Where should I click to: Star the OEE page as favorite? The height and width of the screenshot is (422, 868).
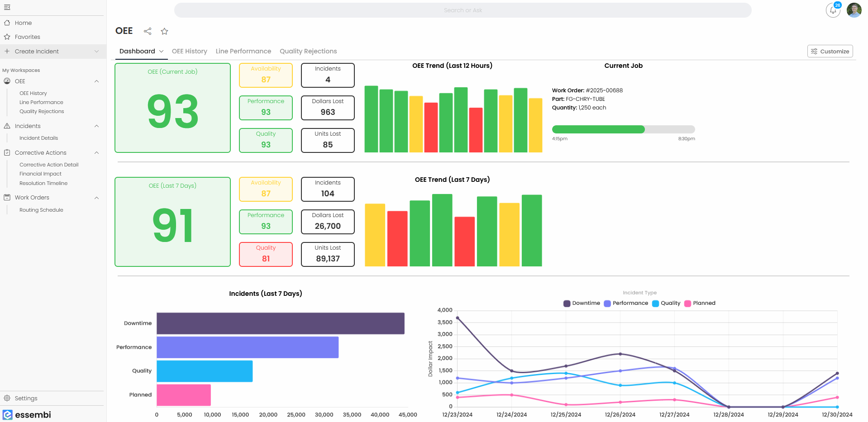tap(164, 31)
